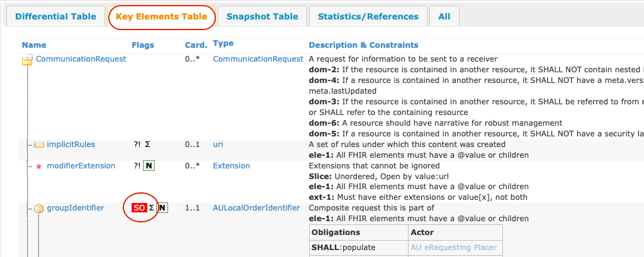Viewport: 644px width, 257px height.
Task: Open the groupIdentifier element link
Action: point(76,208)
